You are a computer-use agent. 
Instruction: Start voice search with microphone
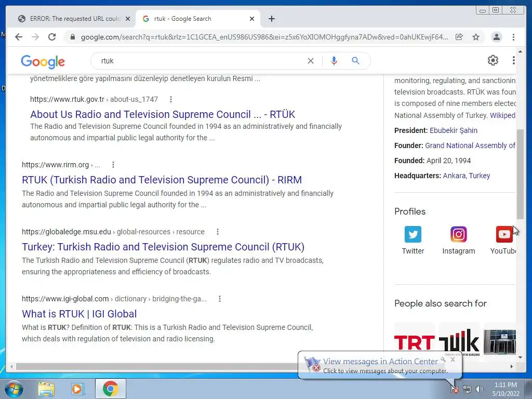pyautogui.click(x=334, y=61)
